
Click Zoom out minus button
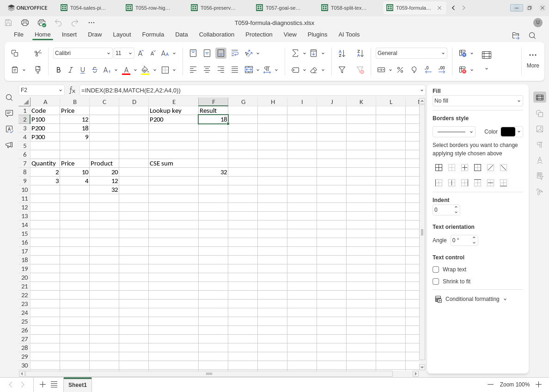(x=490, y=385)
